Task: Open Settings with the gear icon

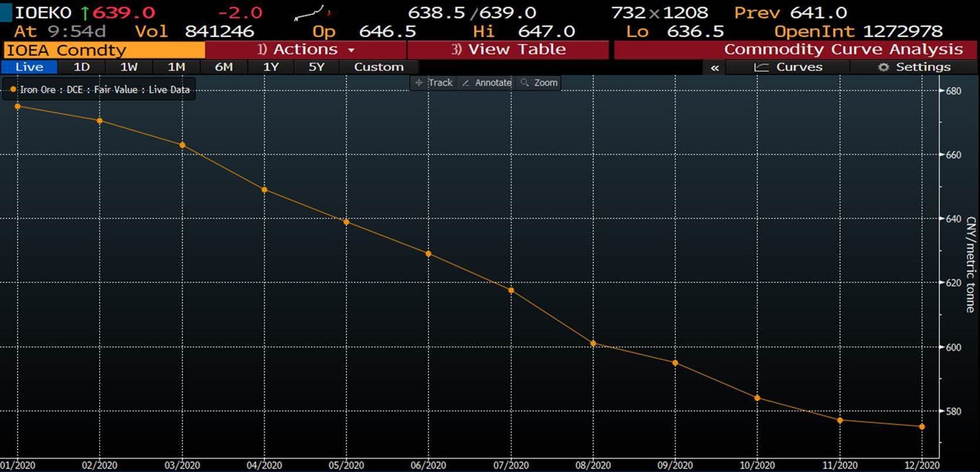Action: [914, 67]
